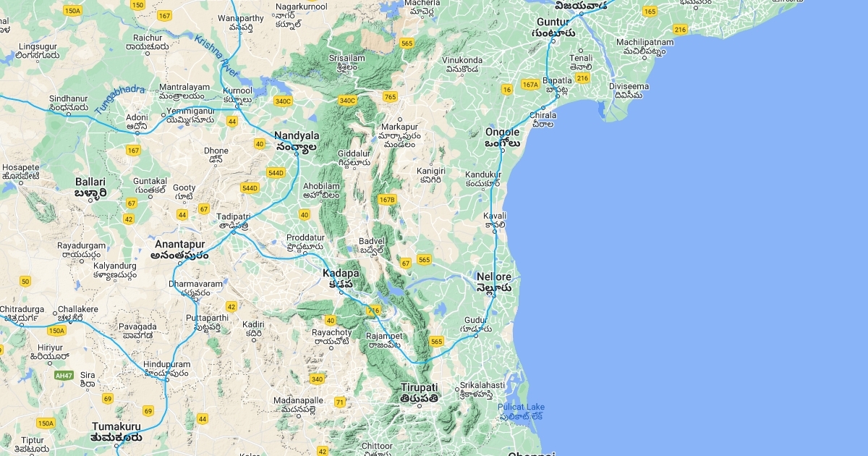868x456 pixels.
Task: Select highway 50 shield on left edge
Action: tap(25, 282)
